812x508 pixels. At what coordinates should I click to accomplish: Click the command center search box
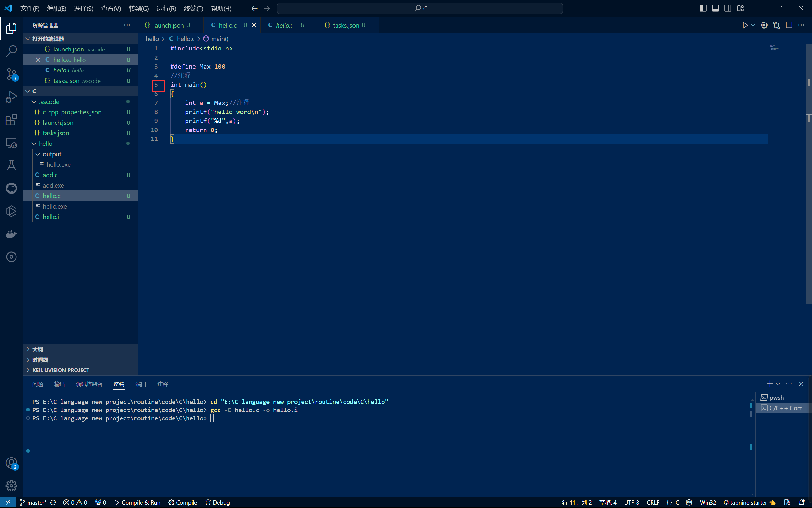point(420,8)
